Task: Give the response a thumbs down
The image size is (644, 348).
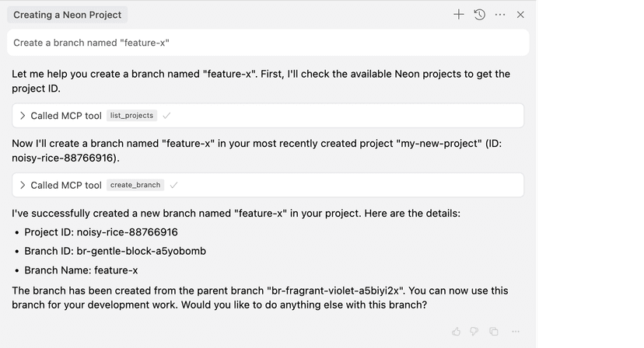Action: click(474, 332)
